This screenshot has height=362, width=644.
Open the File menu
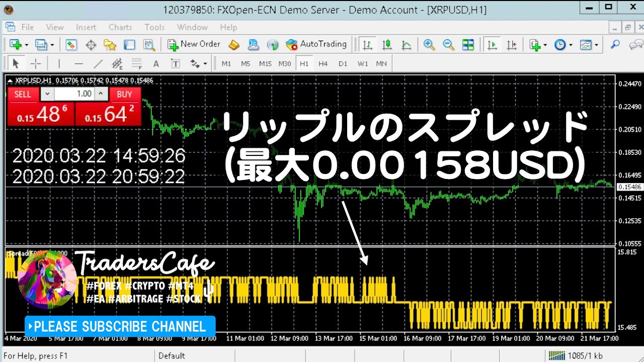(28, 27)
